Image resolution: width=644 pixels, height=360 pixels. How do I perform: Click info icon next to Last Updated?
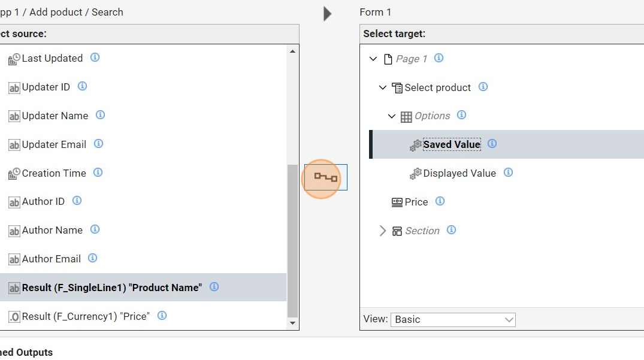point(95,58)
